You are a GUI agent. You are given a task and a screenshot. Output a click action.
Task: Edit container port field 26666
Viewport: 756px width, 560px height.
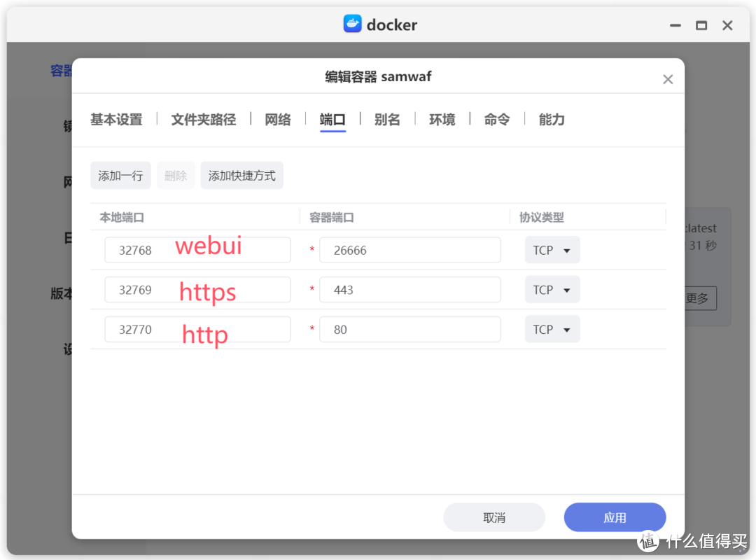(410, 250)
